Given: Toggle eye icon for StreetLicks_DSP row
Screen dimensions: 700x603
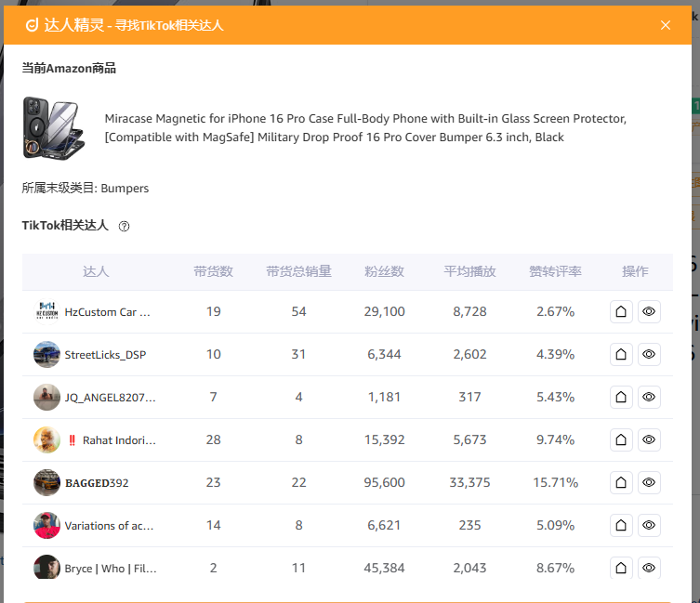Looking at the screenshot, I should [x=649, y=355].
